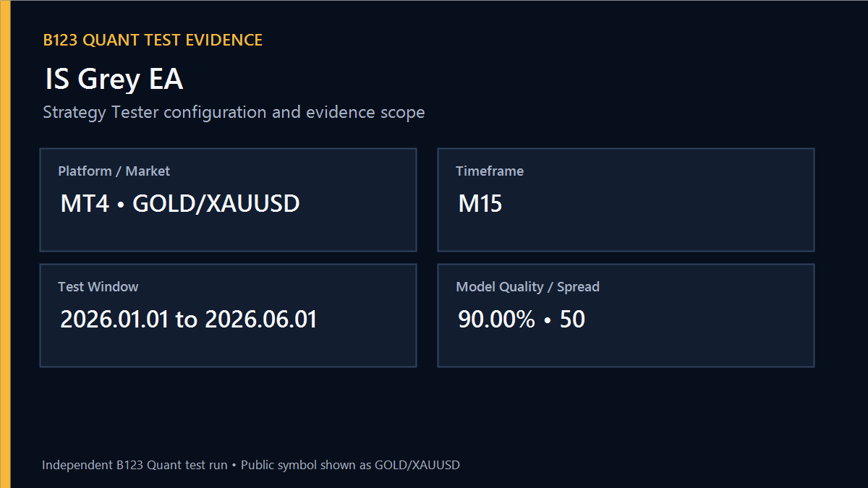868x488 pixels.
Task: Click the 90.00% • 50 value
Action: (x=522, y=320)
